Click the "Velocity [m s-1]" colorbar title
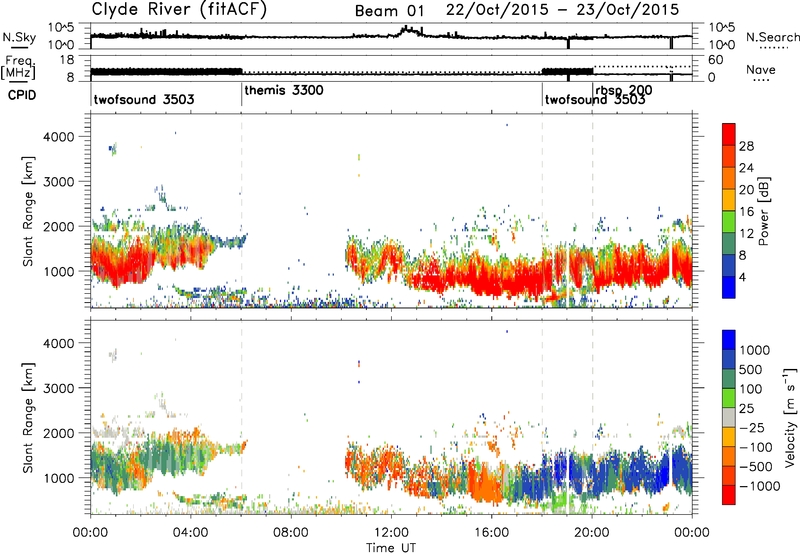 point(790,417)
